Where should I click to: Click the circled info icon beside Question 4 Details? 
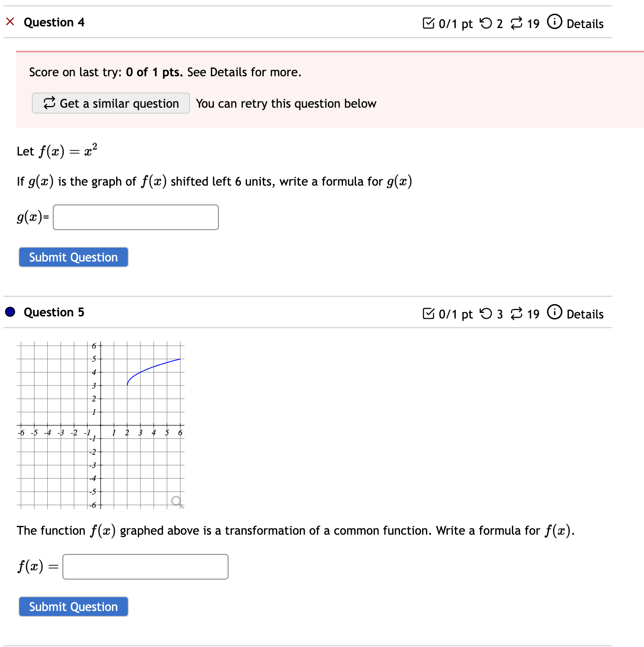click(554, 22)
